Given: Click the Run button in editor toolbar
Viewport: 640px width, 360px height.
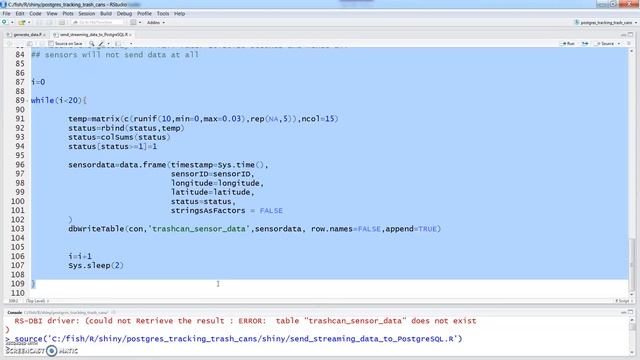Looking at the screenshot, I should coord(567,43).
